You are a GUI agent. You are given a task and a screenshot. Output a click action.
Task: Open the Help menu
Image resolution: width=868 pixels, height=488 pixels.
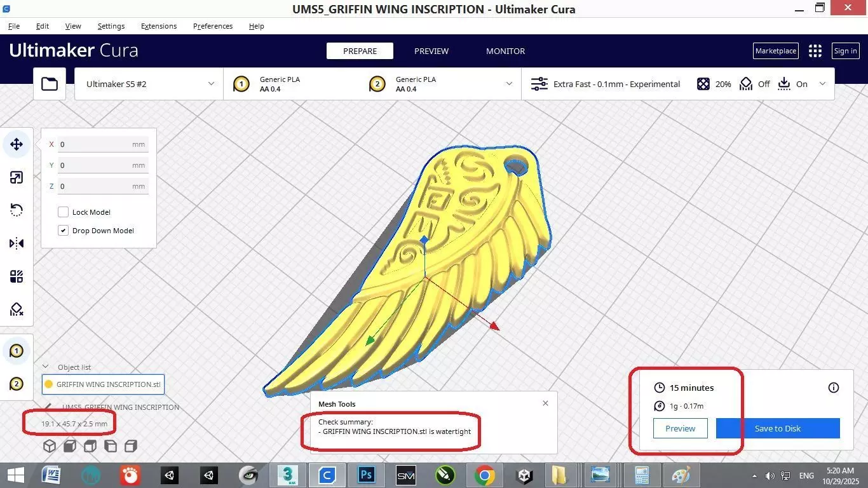(257, 26)
